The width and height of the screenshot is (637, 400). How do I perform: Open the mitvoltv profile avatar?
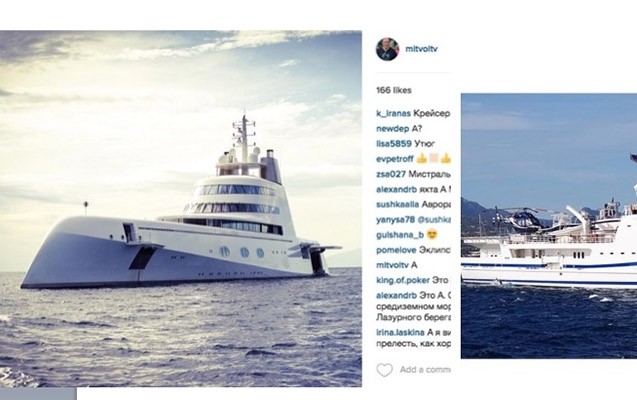tap(387, 49)
